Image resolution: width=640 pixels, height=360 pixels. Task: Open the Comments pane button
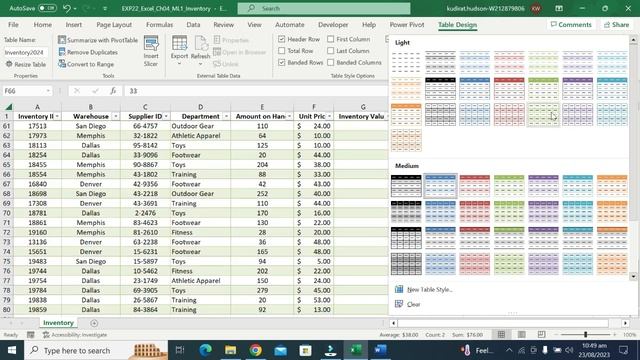pos(571,24)
